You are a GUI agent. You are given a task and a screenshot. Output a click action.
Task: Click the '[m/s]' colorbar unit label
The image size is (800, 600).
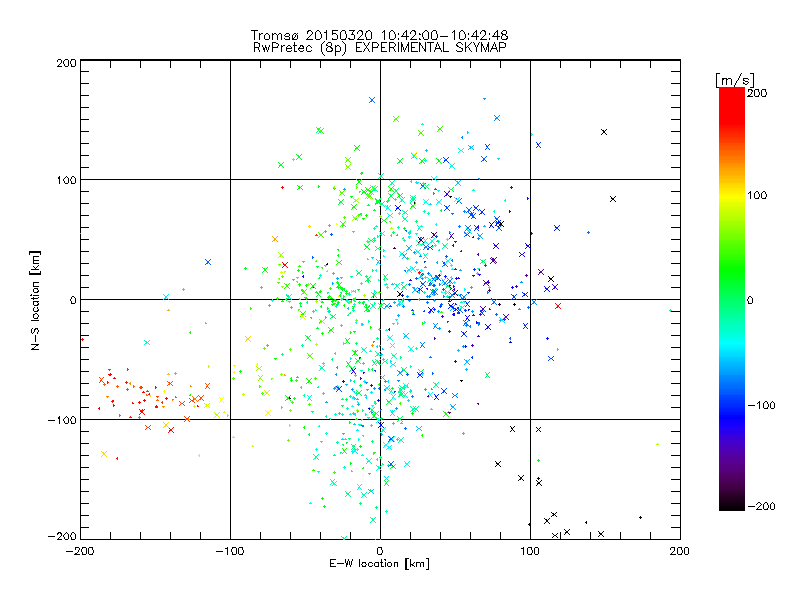(735, 80)
